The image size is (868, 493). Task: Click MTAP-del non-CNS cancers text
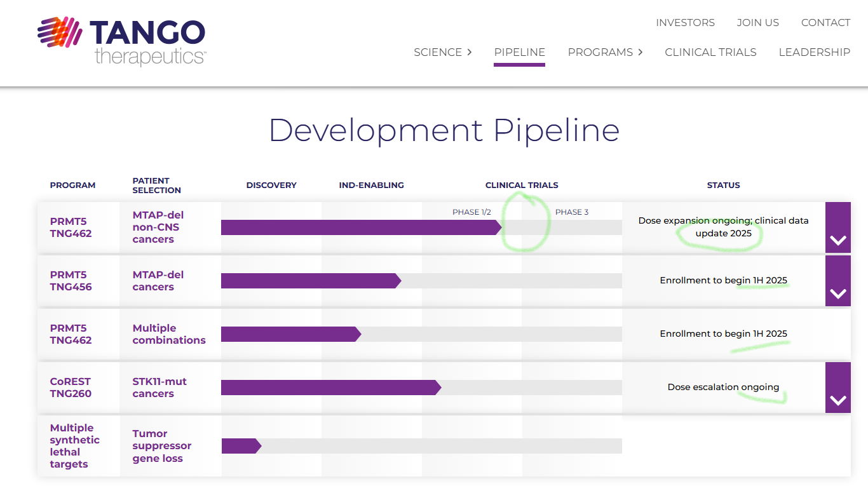[158, 227]
